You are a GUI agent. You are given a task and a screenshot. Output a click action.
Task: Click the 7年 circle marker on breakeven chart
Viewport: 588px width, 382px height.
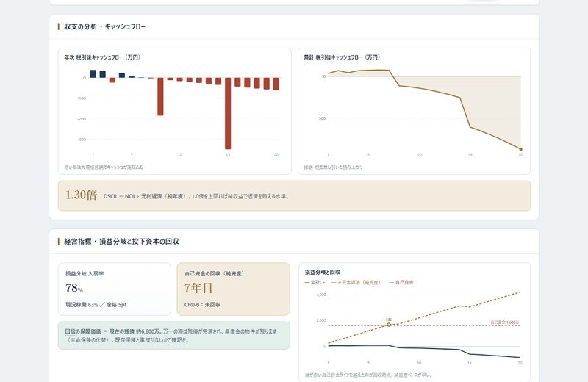coord(389,325)
